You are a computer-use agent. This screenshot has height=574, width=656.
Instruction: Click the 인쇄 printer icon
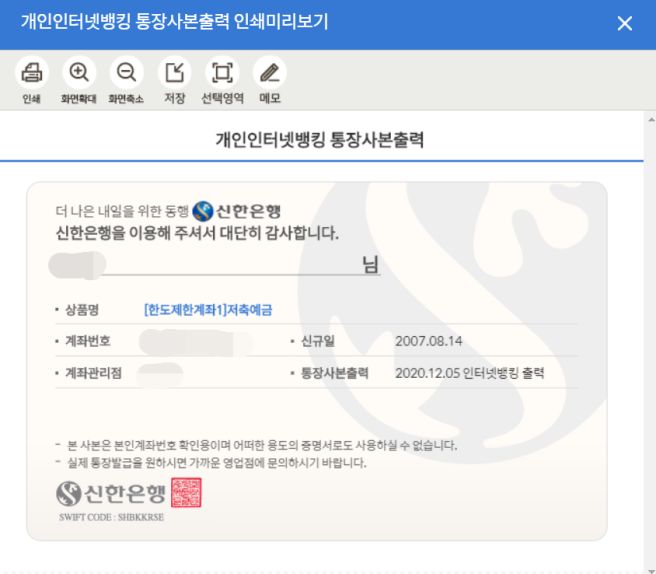coord(32,72)
